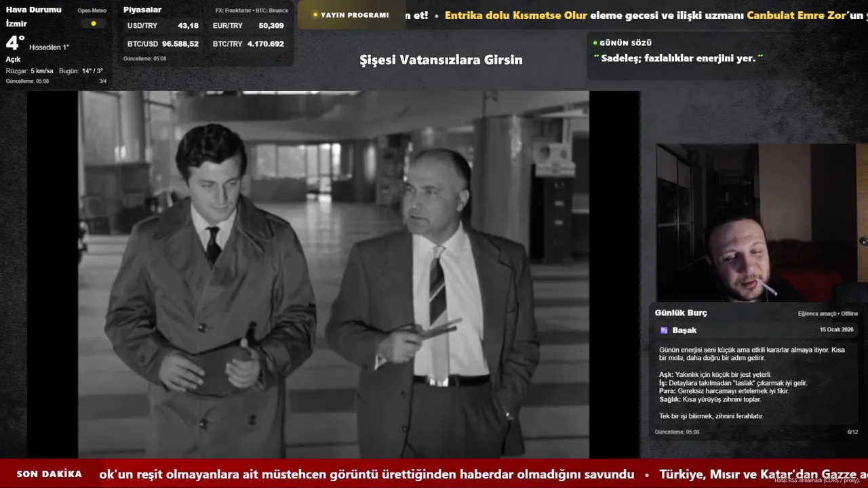Viewport: 868px width, 488px height.
Task: Click Canbulat Emre Zor name in ticker
Action: [796, 15]
